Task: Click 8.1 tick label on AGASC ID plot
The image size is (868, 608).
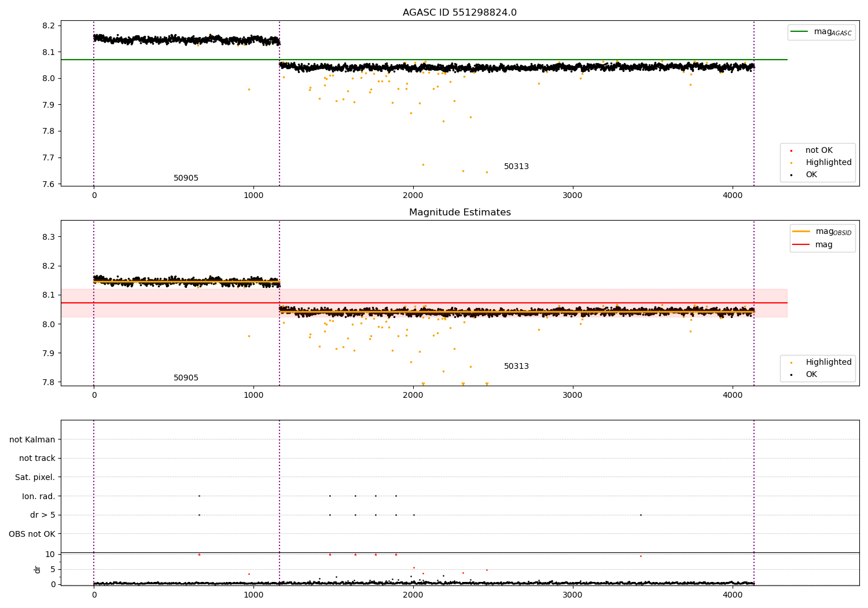Action: coord(48,52)
